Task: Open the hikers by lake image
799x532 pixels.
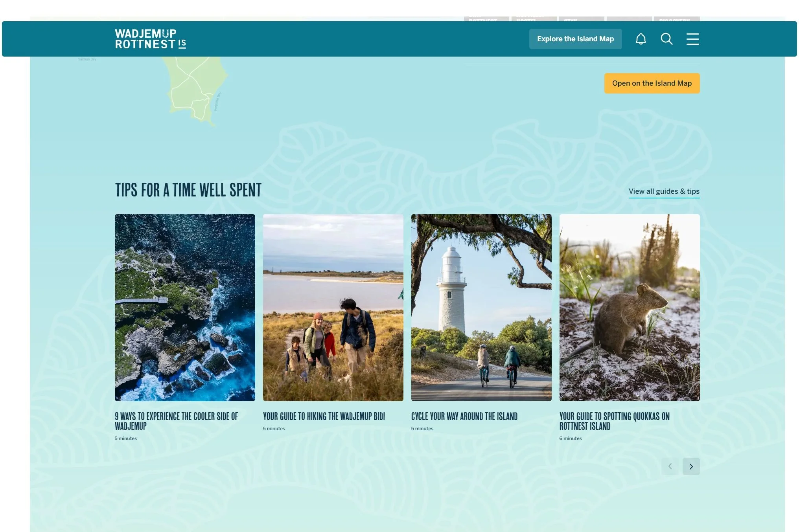Action: [333, 308]
